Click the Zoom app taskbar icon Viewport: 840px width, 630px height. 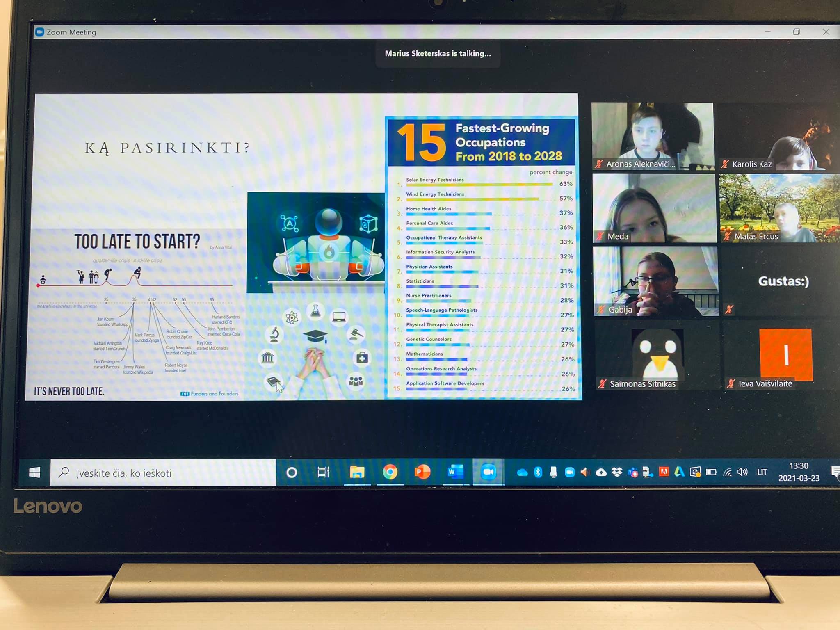[x=488, y=472]
